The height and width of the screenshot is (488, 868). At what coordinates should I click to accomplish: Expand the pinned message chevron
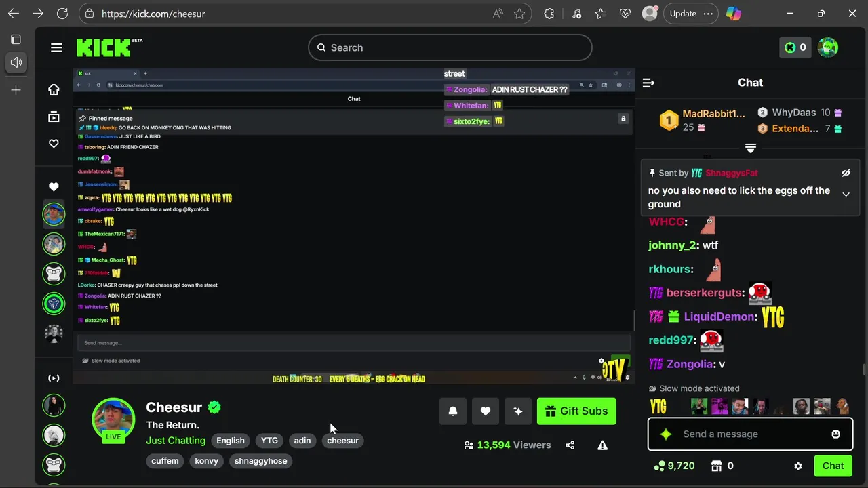(846, 195)
